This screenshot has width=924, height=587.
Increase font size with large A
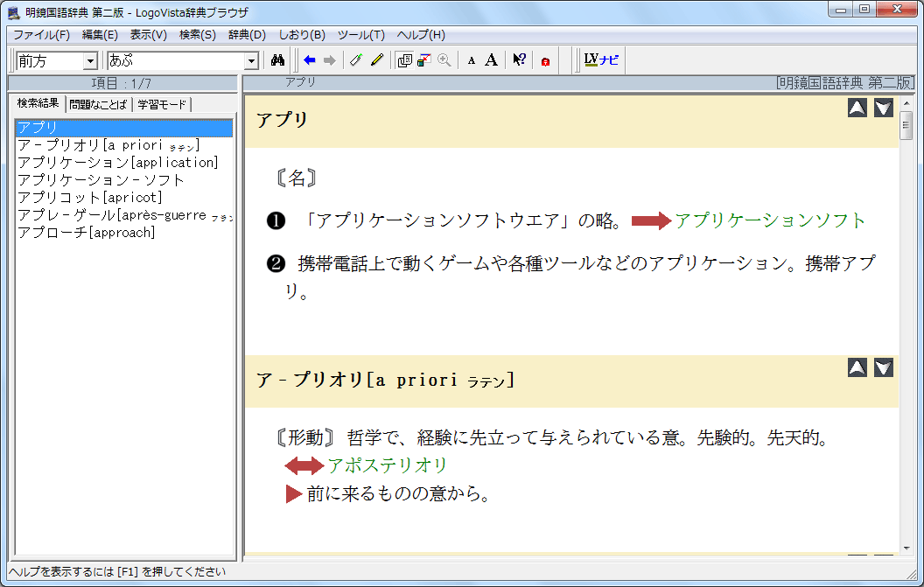pyautogui.click(x=491, y=60)
